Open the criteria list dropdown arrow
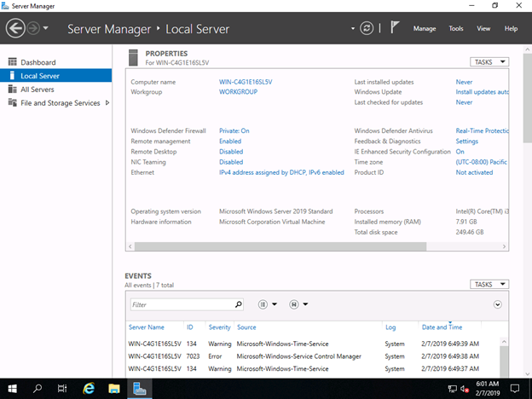532x399 pixels. point(275,304)
